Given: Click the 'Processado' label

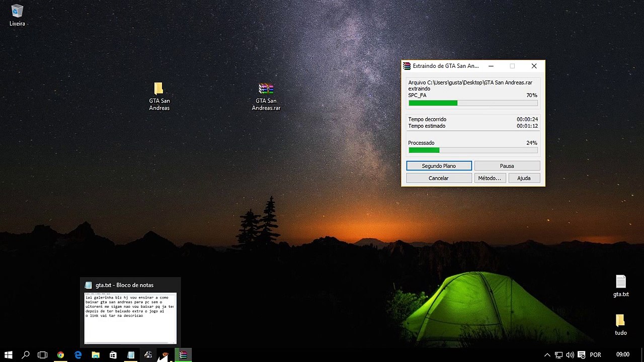Looking at the screenshot, I should 421,143.
